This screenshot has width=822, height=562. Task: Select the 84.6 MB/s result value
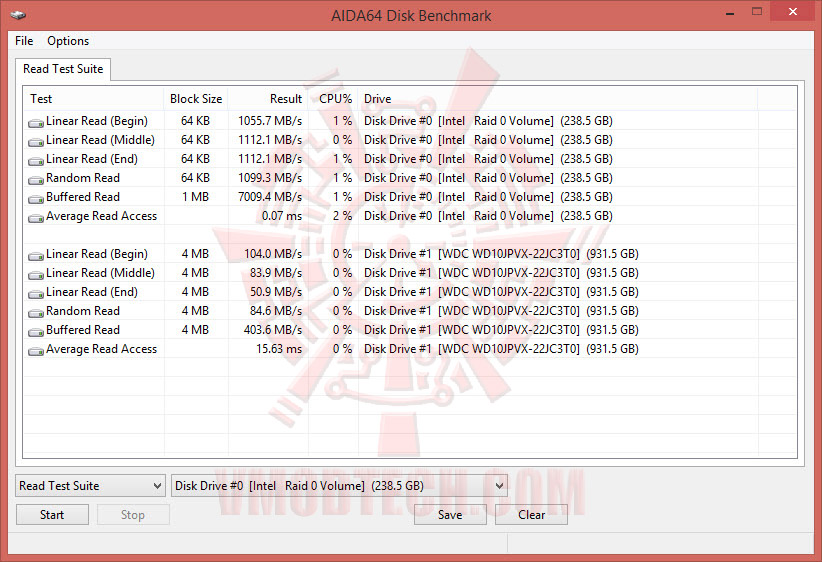click(x=276, y=311)
